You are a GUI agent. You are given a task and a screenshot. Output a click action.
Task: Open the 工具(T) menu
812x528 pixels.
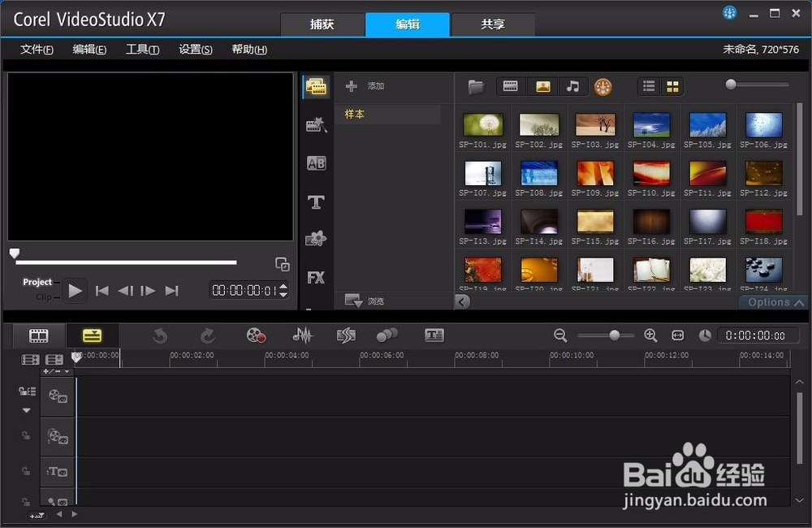click(x=142, y=50)
